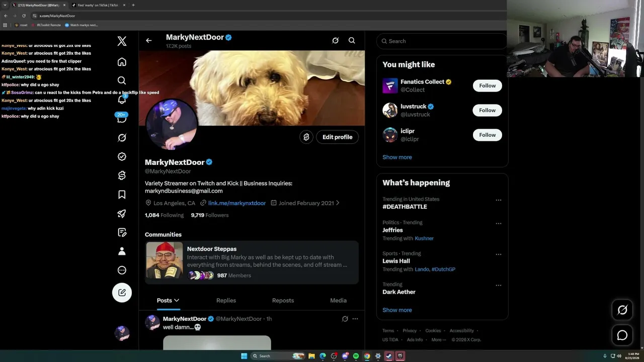Open floating Grok button

[x=622, y=310]
